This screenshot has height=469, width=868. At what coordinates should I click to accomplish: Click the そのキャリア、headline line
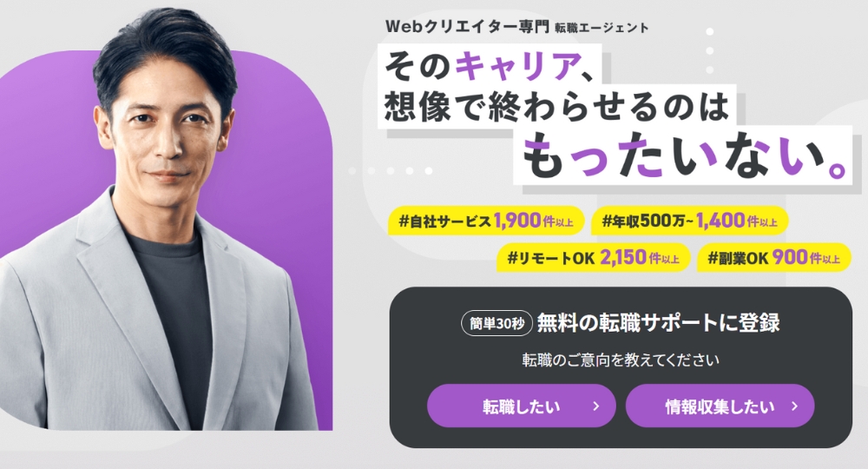pos(490,67)
